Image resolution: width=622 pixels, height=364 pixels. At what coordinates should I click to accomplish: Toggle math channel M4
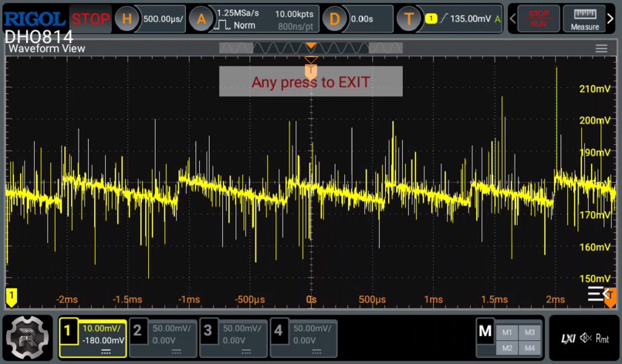529,348
